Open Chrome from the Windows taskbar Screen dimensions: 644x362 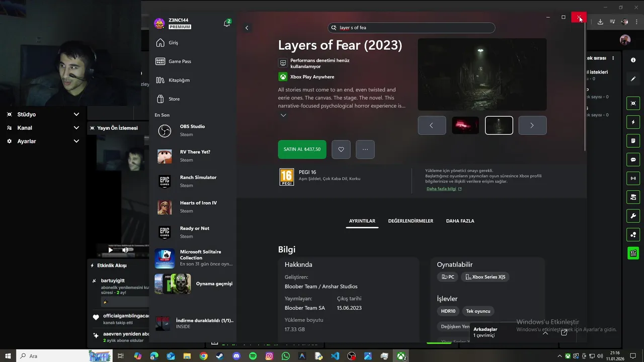203,356
